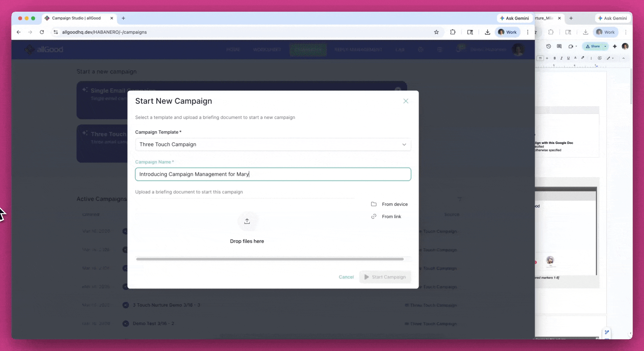Toggle italic formatting in the Docs toolbar
Image resolution: width=644 pixels, height=351 pixels.
point(562,58)
